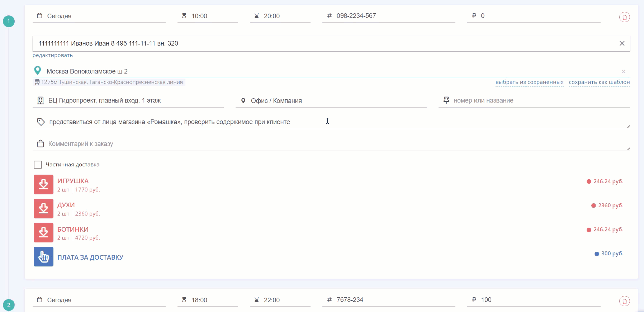Viewport: 644px width, 312px height.
Task: Click the 2 шт | 4720 руб. text
Action: click(79, 238)
